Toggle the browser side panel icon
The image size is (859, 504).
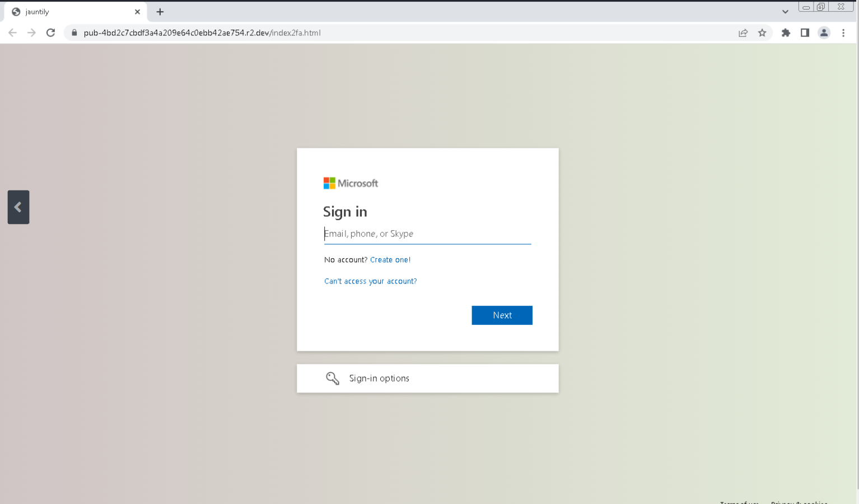pyautogui.click(x=805, y=32)
